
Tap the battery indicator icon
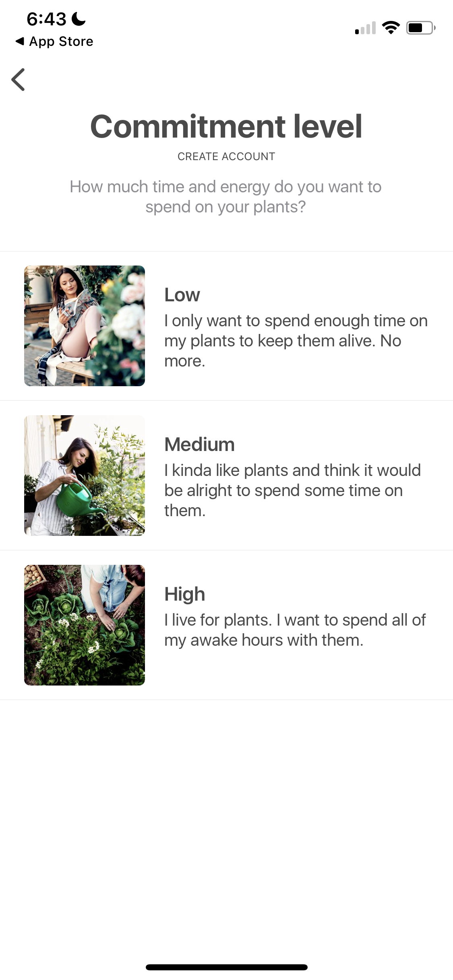(420, 28)
